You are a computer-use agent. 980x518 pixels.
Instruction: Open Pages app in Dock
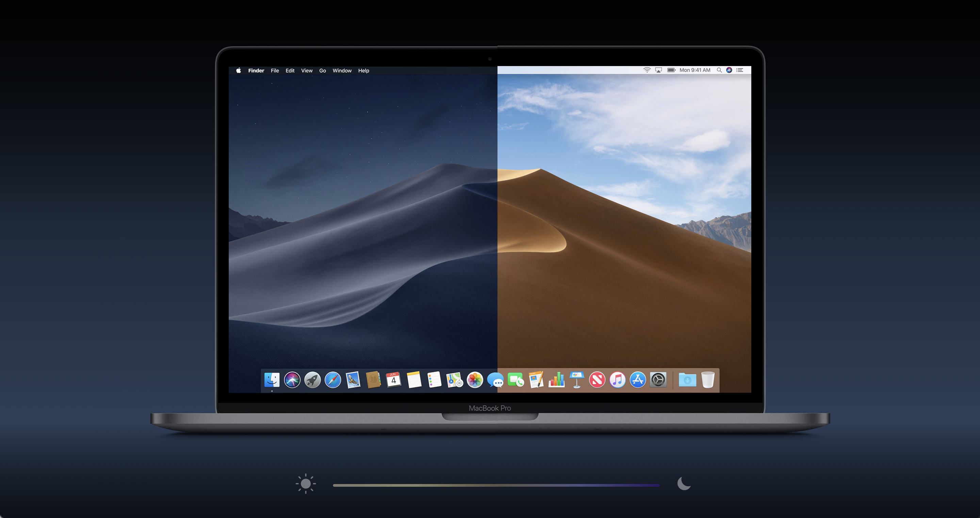536,380
